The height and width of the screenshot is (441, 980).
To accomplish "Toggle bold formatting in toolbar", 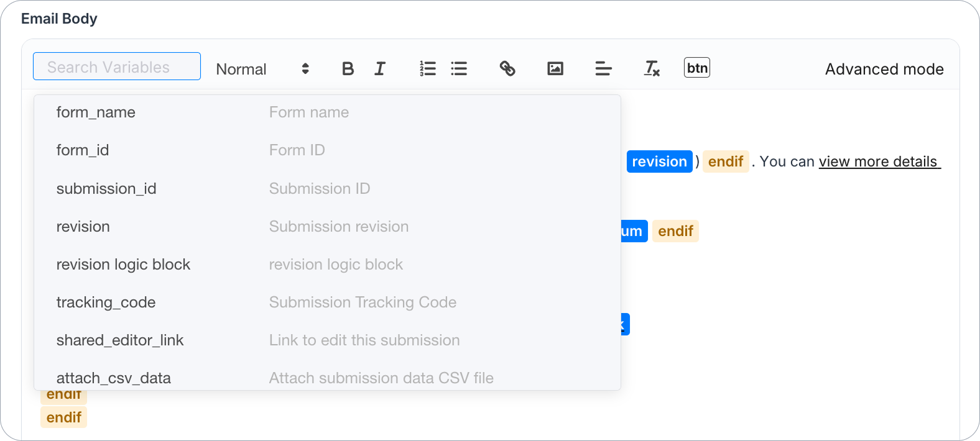I will [x=348, y=68].
